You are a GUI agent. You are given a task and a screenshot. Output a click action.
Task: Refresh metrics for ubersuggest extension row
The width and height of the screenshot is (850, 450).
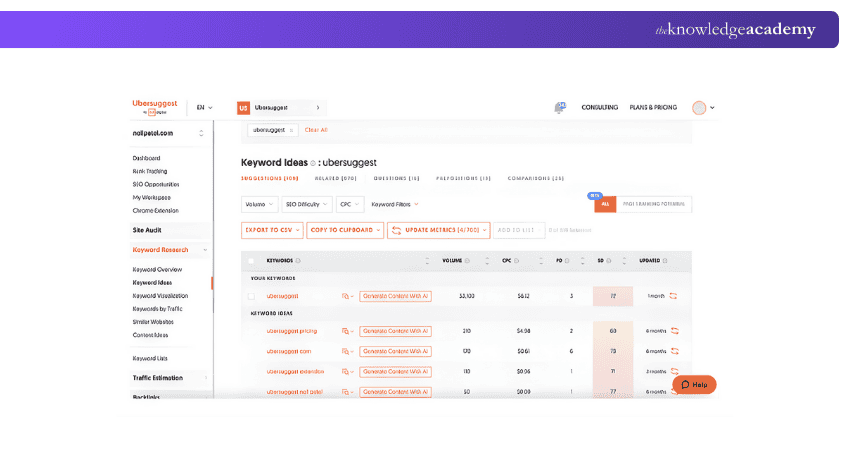[x=675, y=371]
